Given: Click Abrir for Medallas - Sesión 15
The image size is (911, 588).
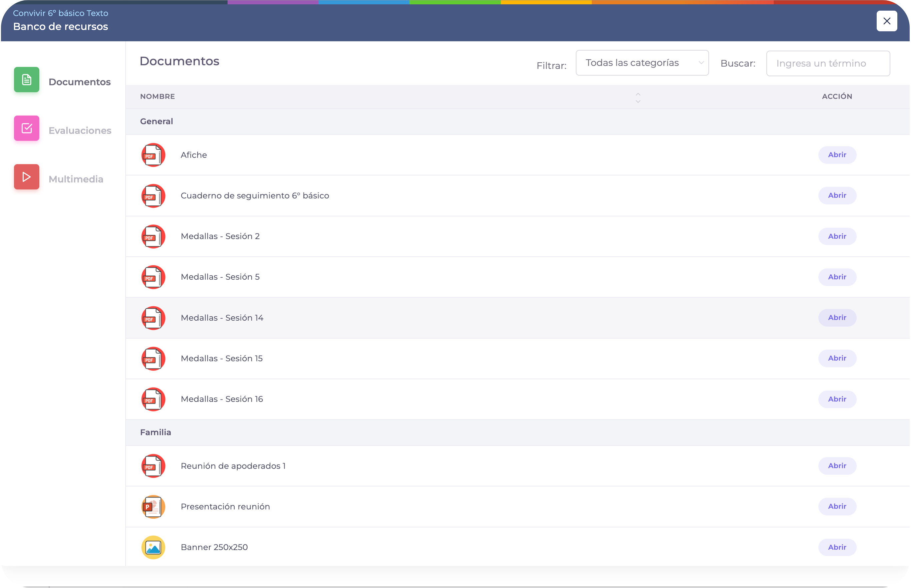Looking at the screenshot, I should (x=837, y=358).
